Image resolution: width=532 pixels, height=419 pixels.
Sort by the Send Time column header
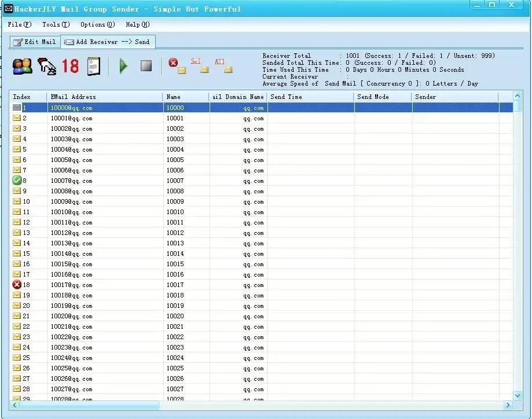coord(310,97)
